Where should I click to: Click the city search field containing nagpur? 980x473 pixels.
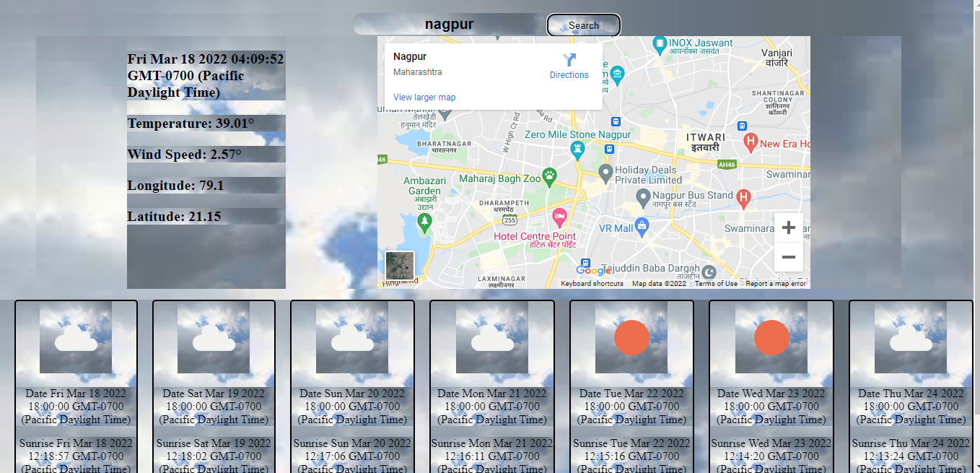(x=449, y=24)
